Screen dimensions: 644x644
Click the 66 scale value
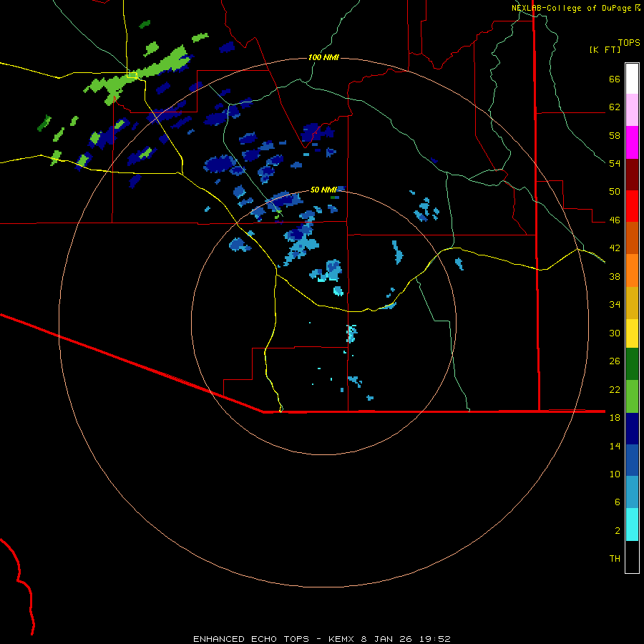[615, 79]
